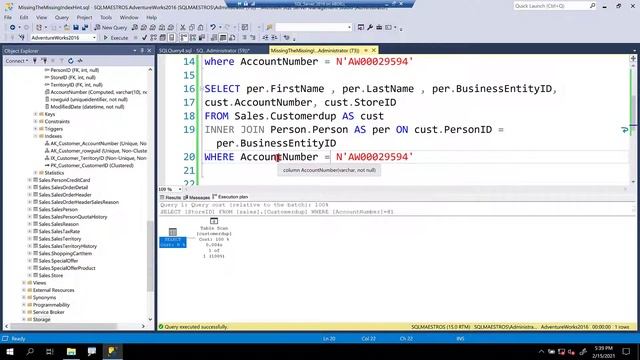Select Sales.SalesOrderHeader table in tree

coord(65,195)
